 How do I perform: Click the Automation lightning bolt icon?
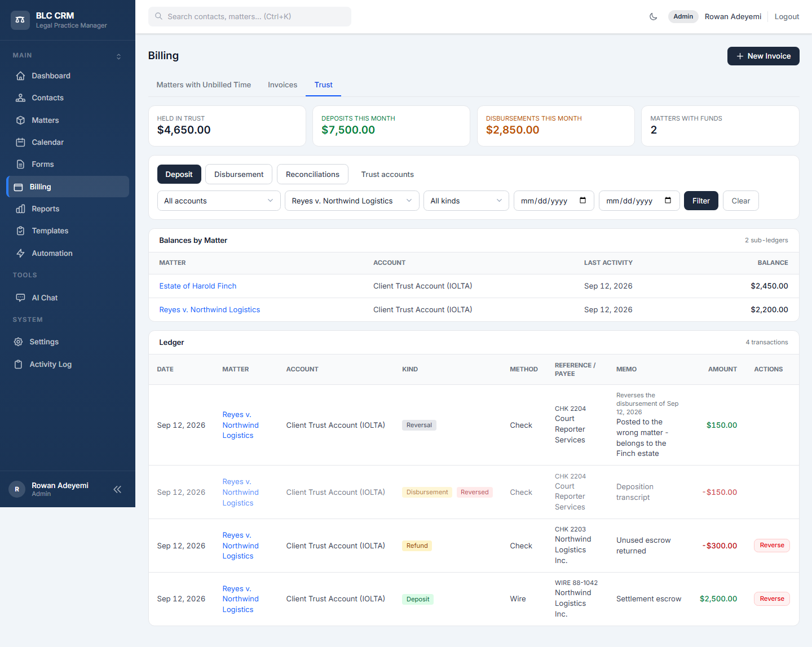(20, 253)
